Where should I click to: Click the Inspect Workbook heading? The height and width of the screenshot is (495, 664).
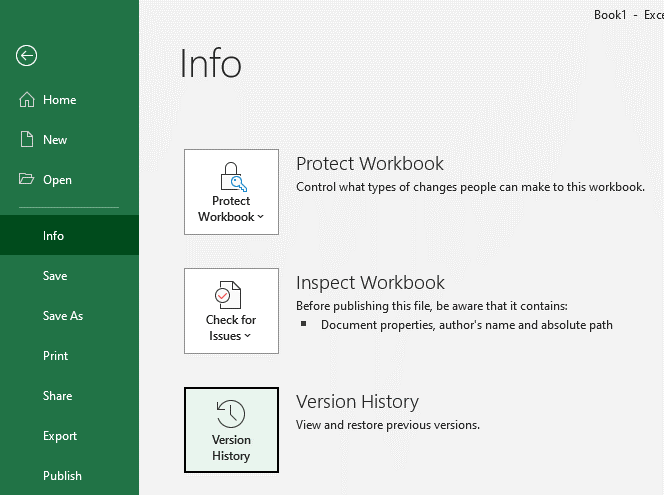pyautogui.click(x=370, y=283)
